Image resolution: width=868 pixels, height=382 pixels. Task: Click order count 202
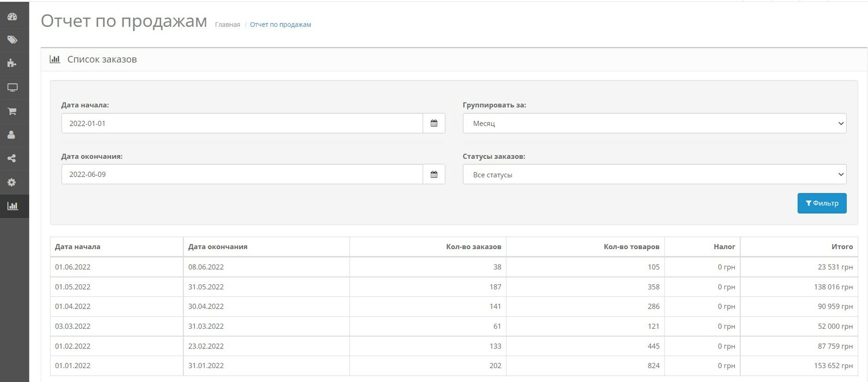[x=495, y=365]
